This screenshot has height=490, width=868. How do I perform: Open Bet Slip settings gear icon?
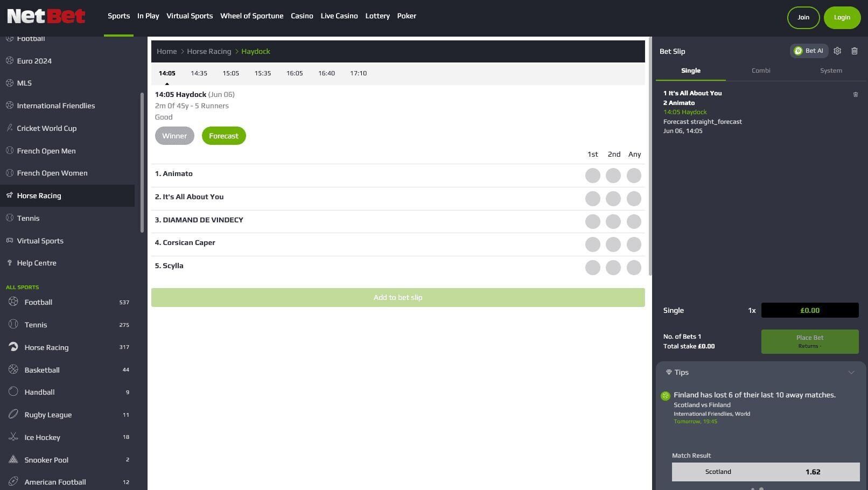tap(837, 51)
